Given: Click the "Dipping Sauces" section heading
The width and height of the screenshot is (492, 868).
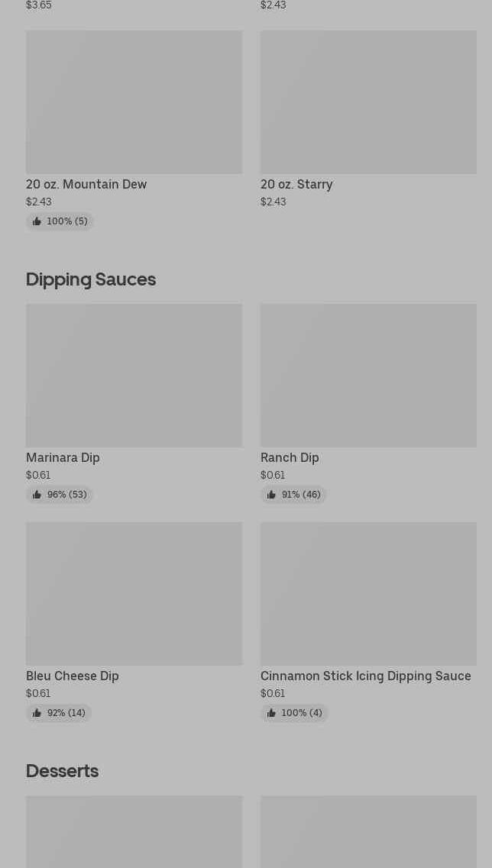Looking at the screenshot, I should click(91, 279).
